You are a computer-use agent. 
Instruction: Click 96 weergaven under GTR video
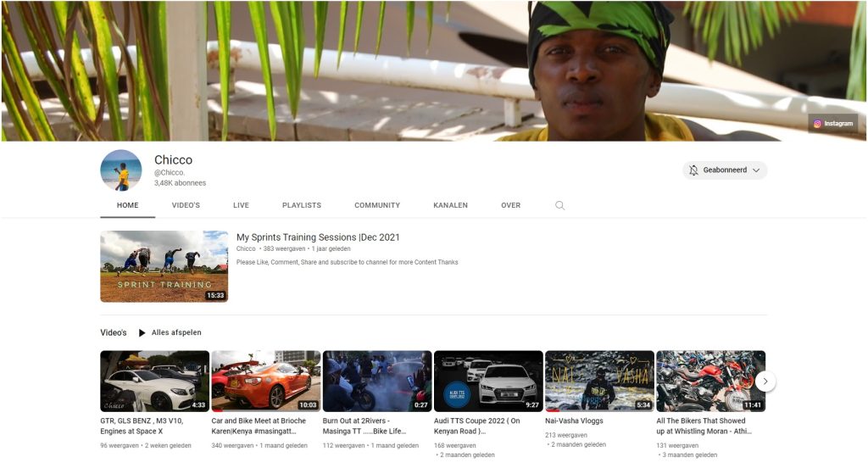(120, 445)
